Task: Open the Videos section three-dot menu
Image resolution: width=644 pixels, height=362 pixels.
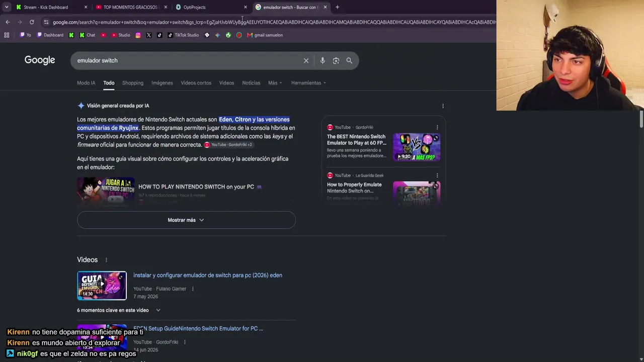Action: point(106,260)
